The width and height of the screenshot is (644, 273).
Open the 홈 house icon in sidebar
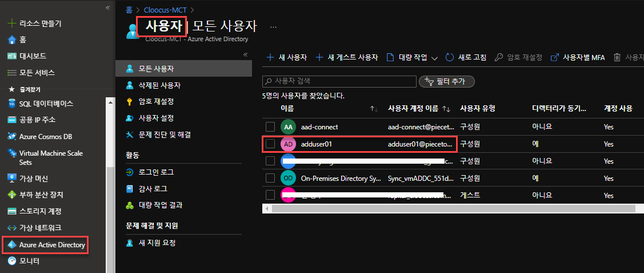[12, 40]
